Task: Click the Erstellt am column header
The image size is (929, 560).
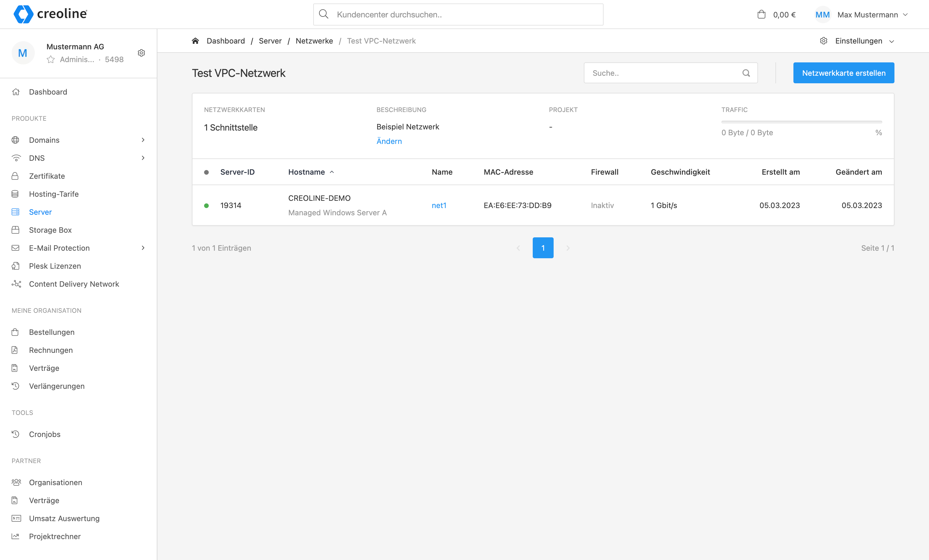Action: pos(780,172)
